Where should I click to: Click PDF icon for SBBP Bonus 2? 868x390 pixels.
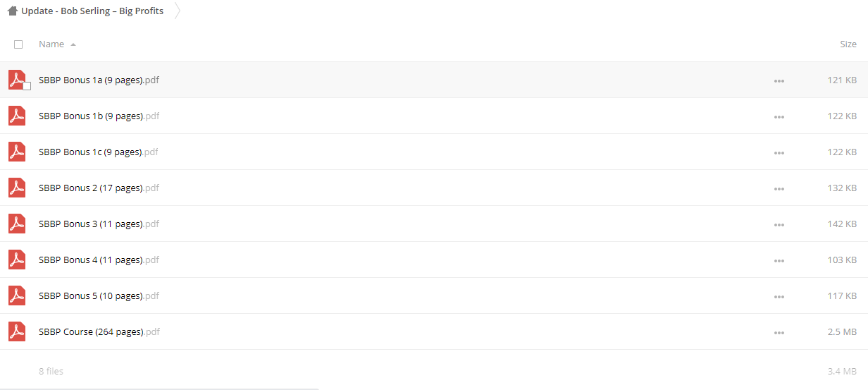pyautogui.click(x=17, y=188)
